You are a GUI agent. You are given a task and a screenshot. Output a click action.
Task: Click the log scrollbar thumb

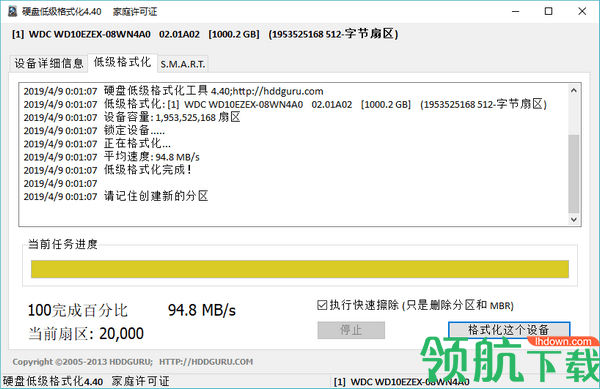573,173
